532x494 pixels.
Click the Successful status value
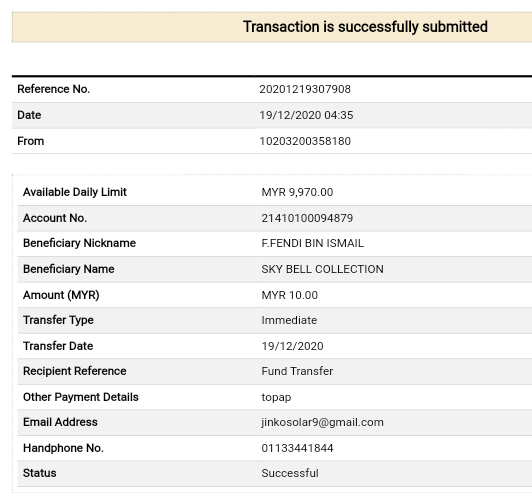click(290, 473)
